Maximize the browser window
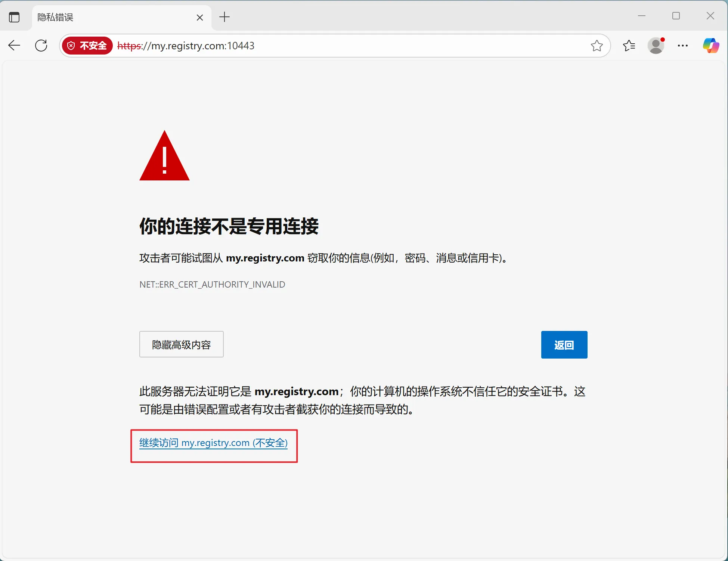This screenshot has width=728, height=561. pos(676,16)
